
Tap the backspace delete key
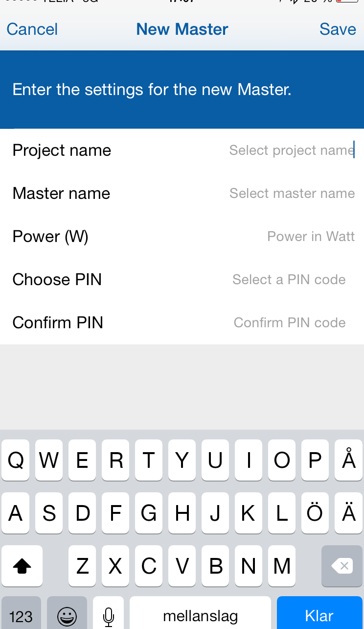[x=342, y=566]
